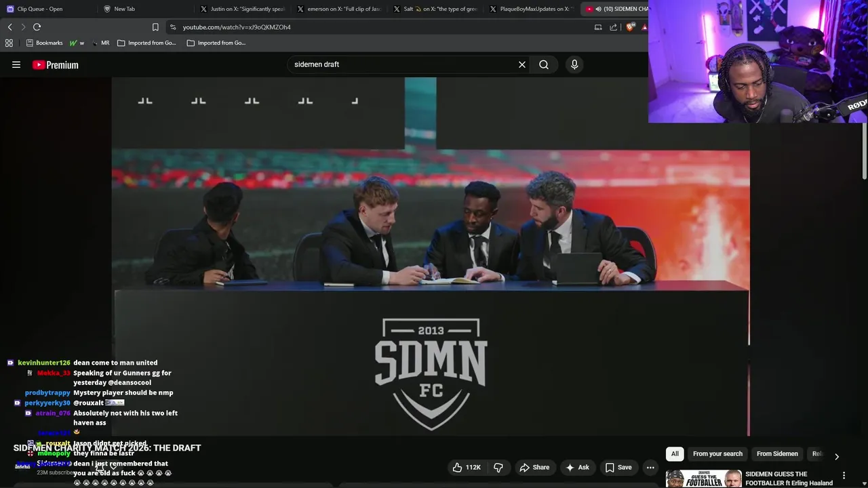Click kevinhunter126's chat message
868x488 pixels.
pyautogui.click(x=115, y=363)
